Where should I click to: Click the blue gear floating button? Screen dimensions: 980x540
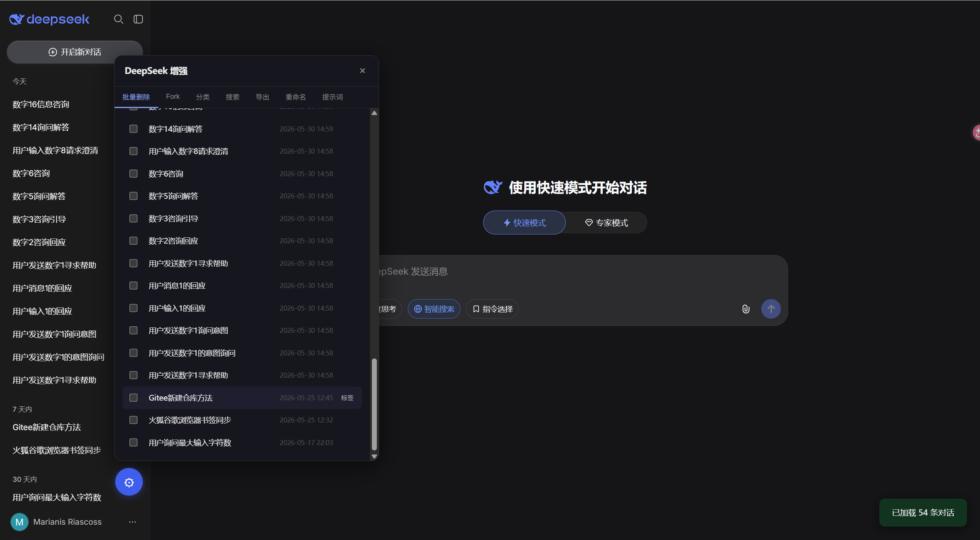[129, 482]
